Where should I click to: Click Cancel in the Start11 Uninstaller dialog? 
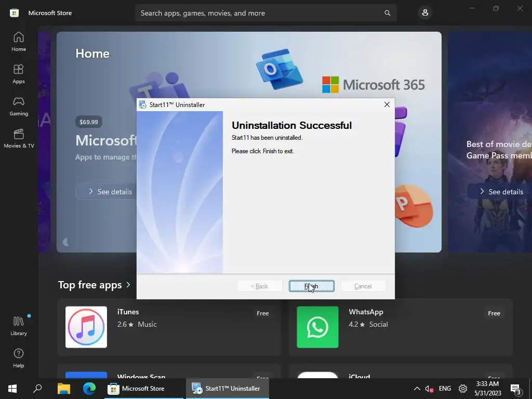click(363, 286)
